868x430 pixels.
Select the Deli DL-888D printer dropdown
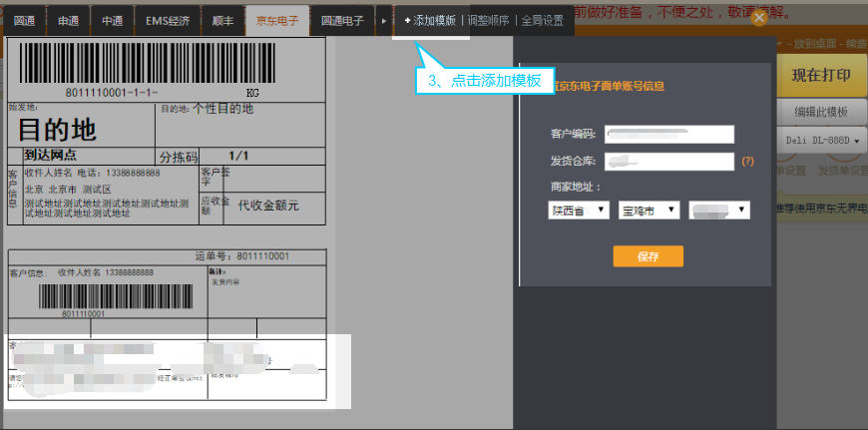click(x=821, y=141)
